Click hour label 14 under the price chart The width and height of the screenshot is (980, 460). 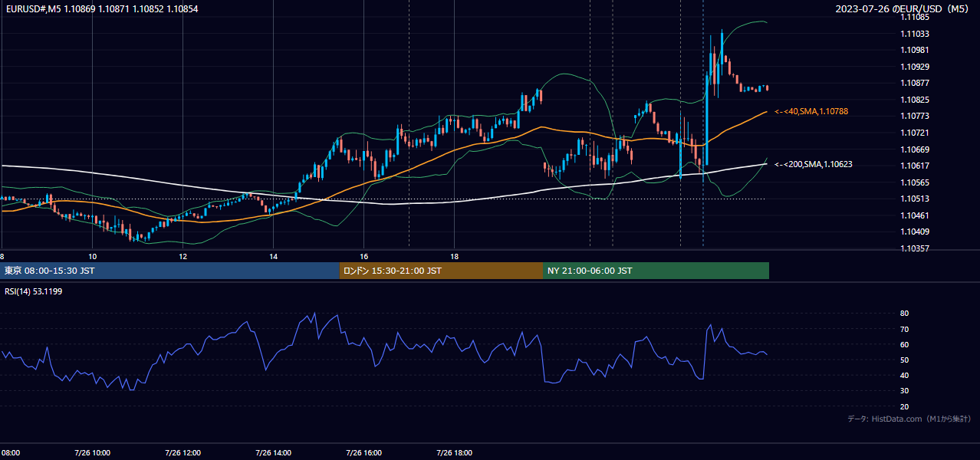pyautogui.click(x=273, y=256)
